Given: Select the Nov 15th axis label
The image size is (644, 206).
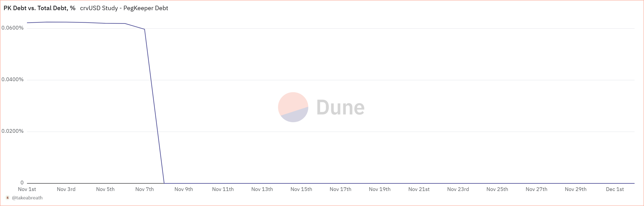Looking at the screenshot, I should click(301, 189).
